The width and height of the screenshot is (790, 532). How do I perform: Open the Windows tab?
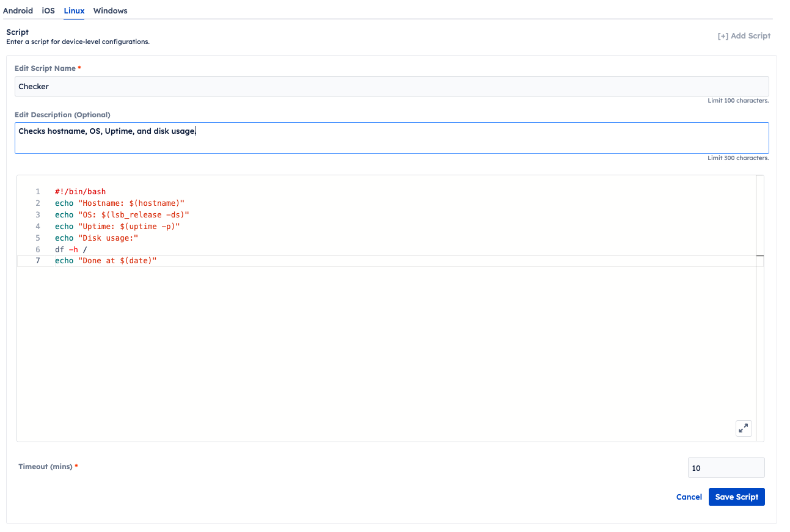pos(111,10)
